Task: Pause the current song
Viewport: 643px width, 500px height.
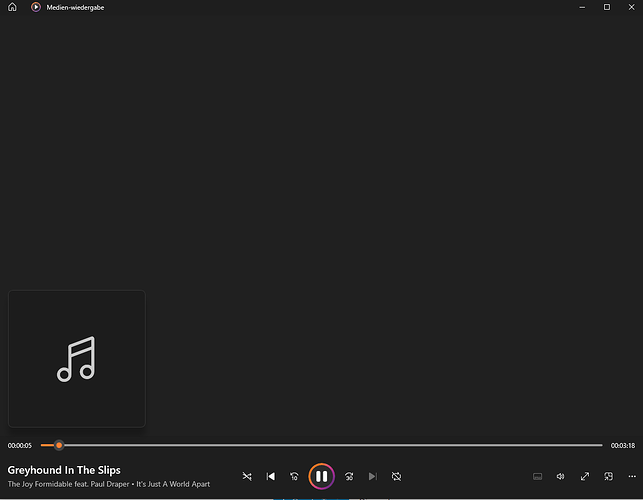Action: (322, 476)
